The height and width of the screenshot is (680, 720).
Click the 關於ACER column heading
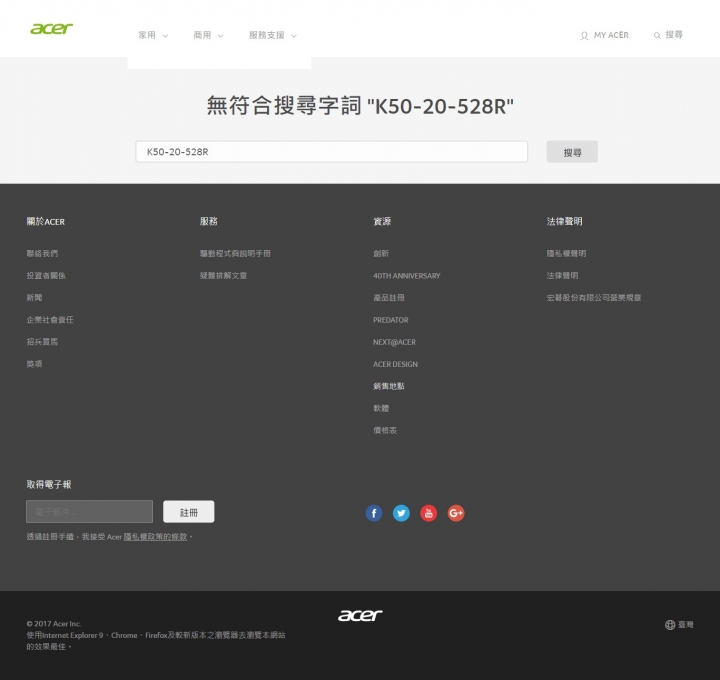[45, 221]
